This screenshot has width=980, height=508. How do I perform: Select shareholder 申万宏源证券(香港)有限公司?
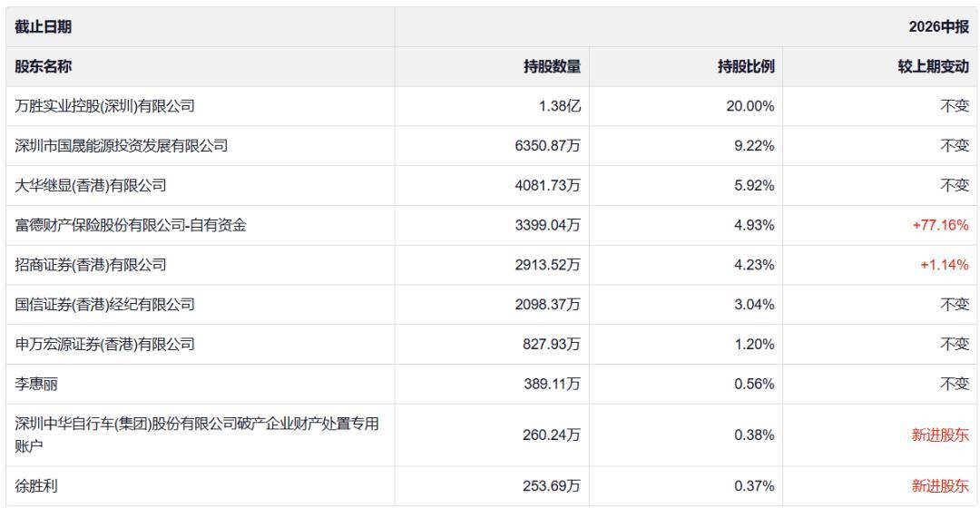(104, 345)
